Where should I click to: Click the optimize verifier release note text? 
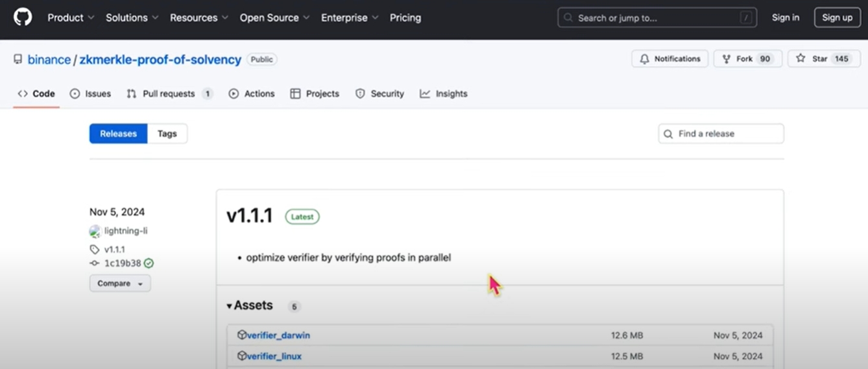pos(348,257)
